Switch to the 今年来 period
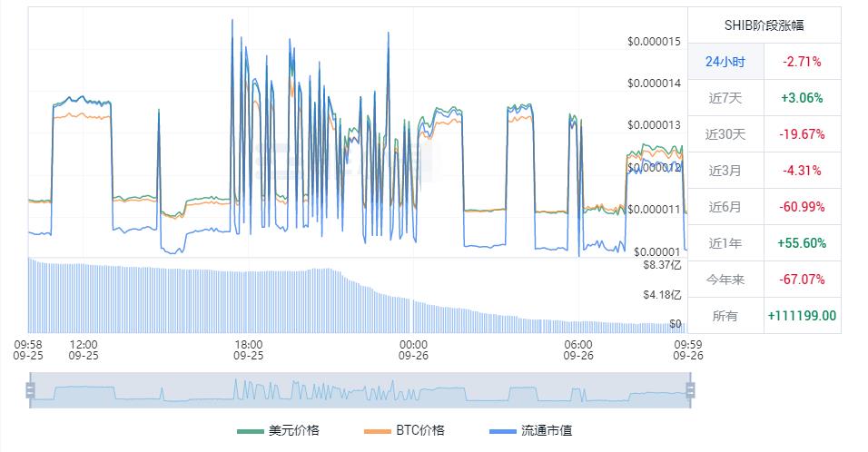 click(725, 280)
